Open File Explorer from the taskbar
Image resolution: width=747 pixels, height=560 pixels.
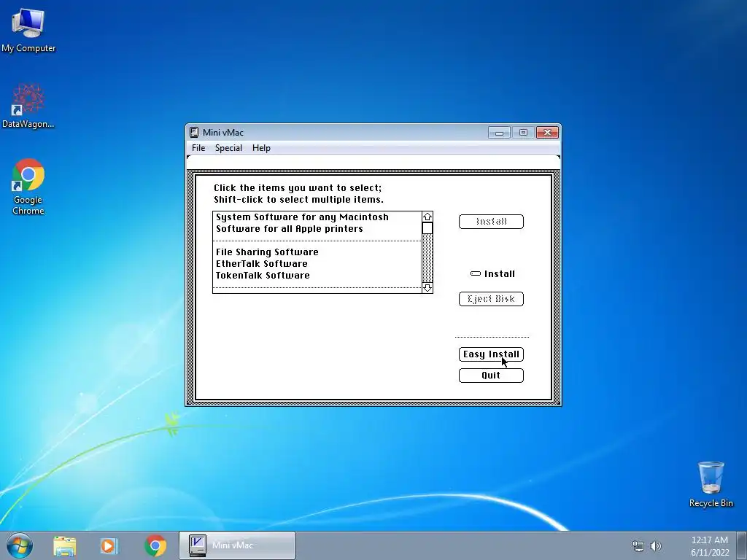pos(64,545)
